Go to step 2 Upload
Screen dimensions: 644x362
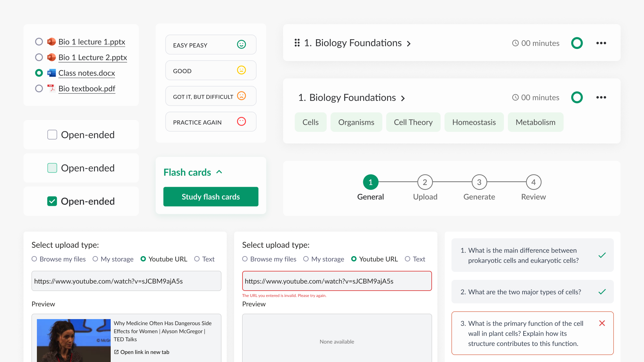pos(425,182)
